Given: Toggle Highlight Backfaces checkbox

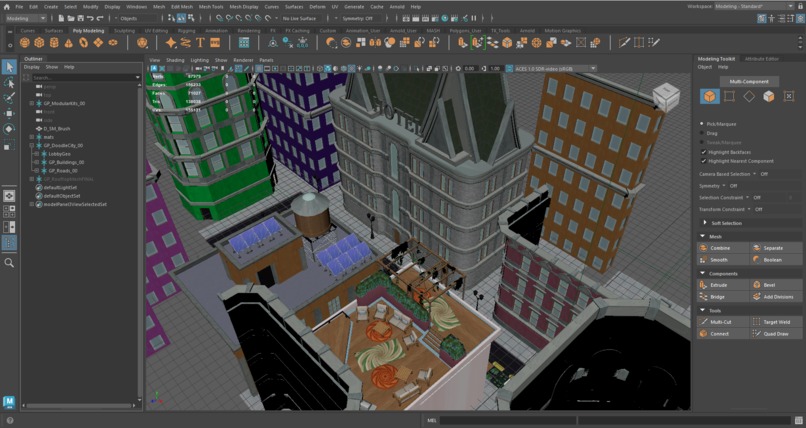Looking at the screenshot, I should tap(704, 152).
